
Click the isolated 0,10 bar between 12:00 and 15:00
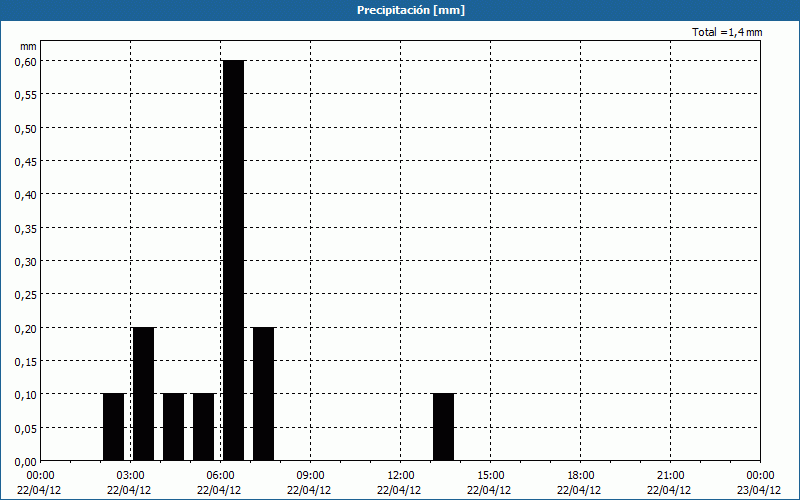[x=443, y=427]
